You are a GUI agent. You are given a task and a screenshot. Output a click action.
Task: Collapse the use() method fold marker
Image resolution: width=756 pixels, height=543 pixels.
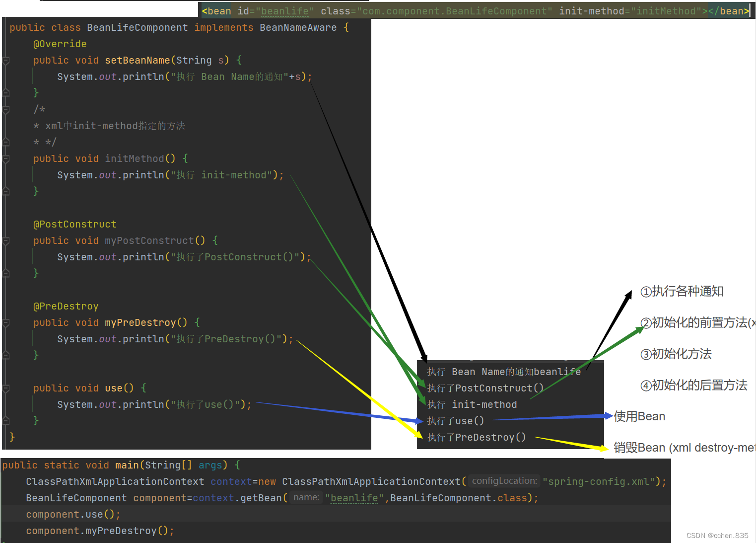tap(6, 388)
